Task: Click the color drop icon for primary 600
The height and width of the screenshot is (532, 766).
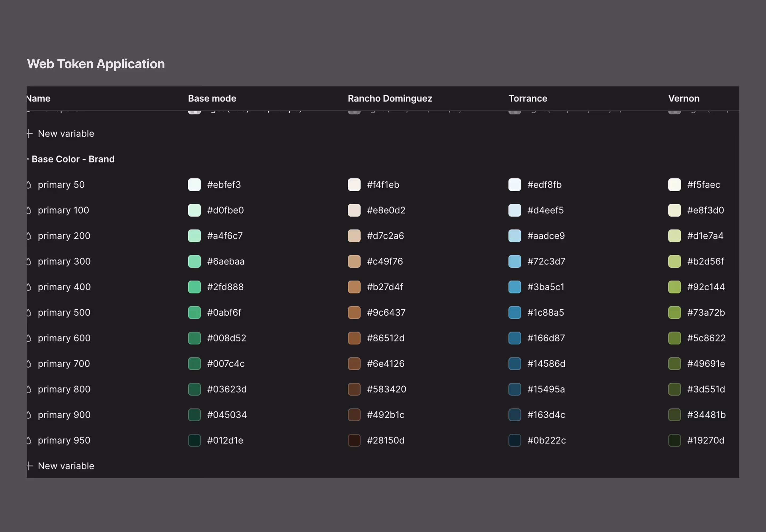Action: (x=29, y=338)
